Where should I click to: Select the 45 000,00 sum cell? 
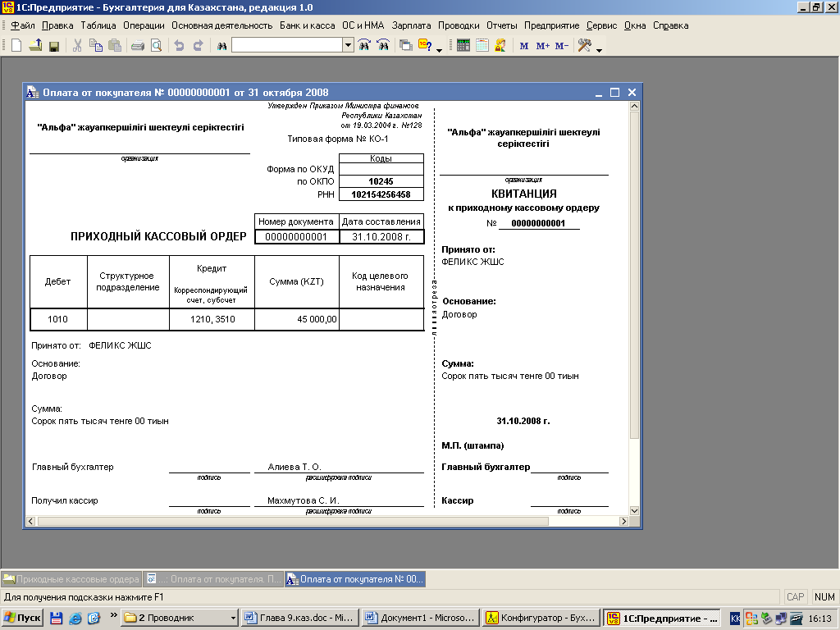coord(297,319)
